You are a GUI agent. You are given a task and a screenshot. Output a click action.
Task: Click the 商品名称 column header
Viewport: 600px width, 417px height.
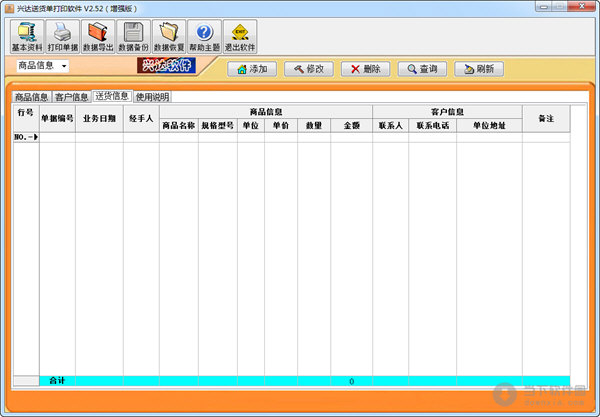click(x=179, y=125)
